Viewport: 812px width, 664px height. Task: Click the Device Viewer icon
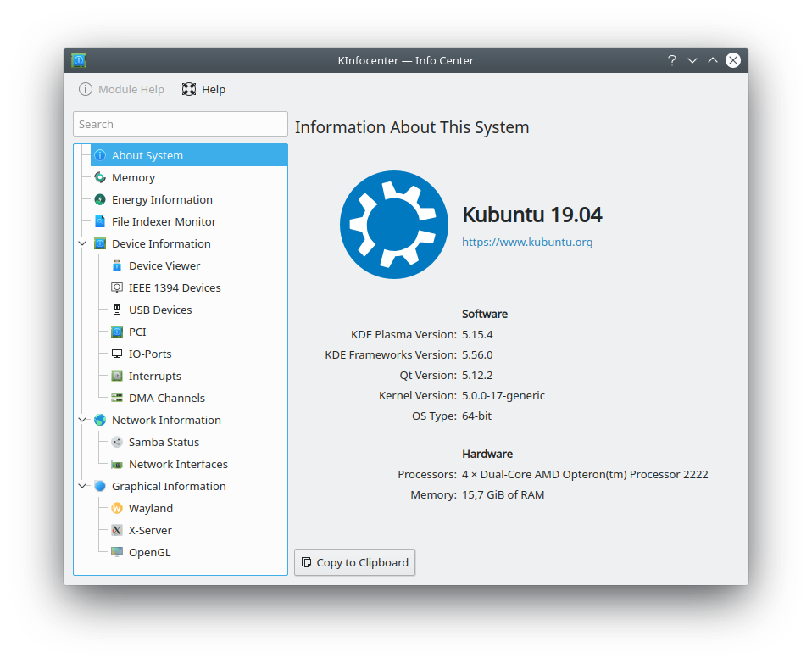coord(117,265)
